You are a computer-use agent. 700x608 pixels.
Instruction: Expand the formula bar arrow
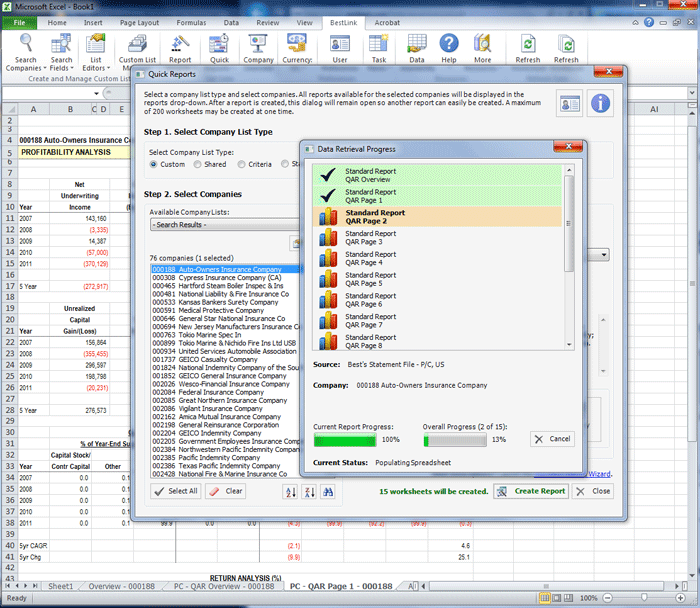point(692,93)
